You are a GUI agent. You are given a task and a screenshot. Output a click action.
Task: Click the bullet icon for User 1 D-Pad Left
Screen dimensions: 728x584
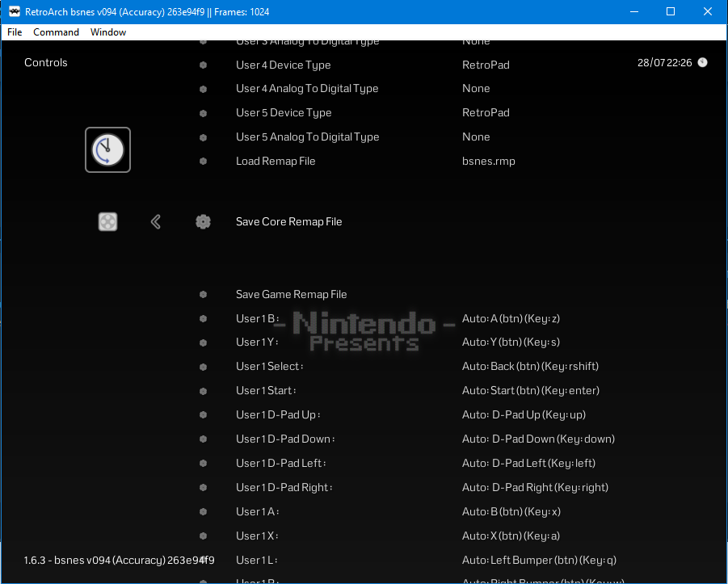click(x=203, y=463)
